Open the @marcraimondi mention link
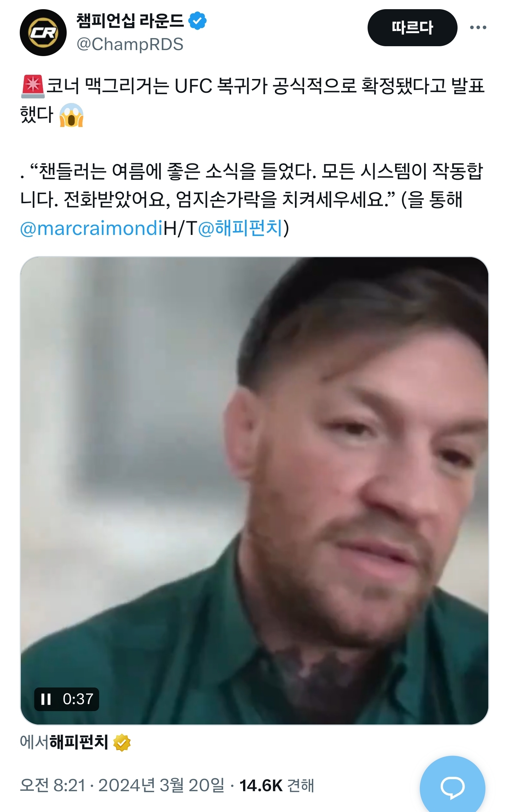508x812 pixels. click(91, 228)
